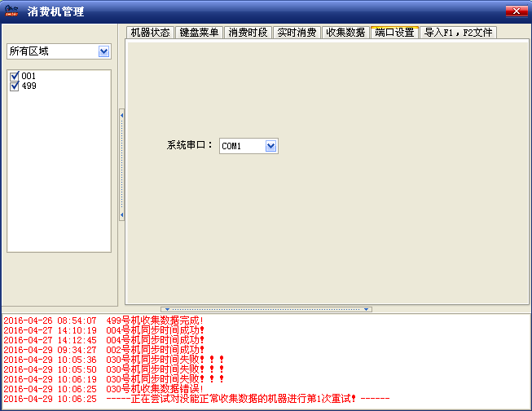Click the 端口设置 tab
The image size is (532, 411).
(394, 33)
